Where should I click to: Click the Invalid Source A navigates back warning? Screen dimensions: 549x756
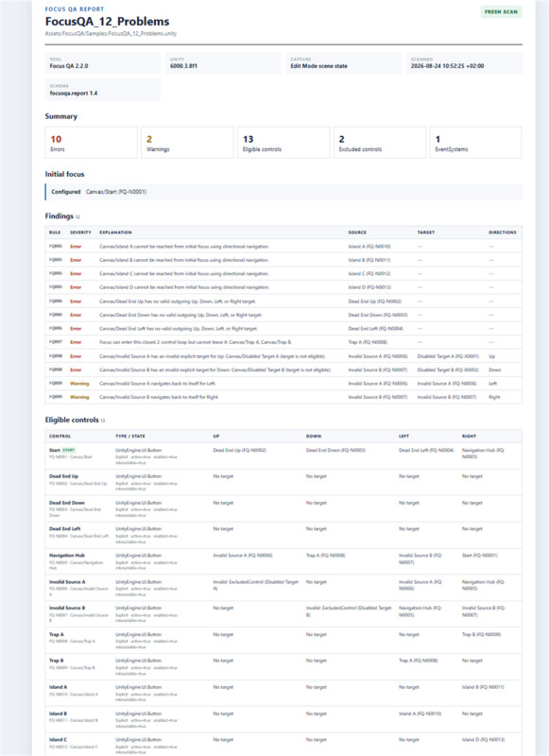pos(283,384)
